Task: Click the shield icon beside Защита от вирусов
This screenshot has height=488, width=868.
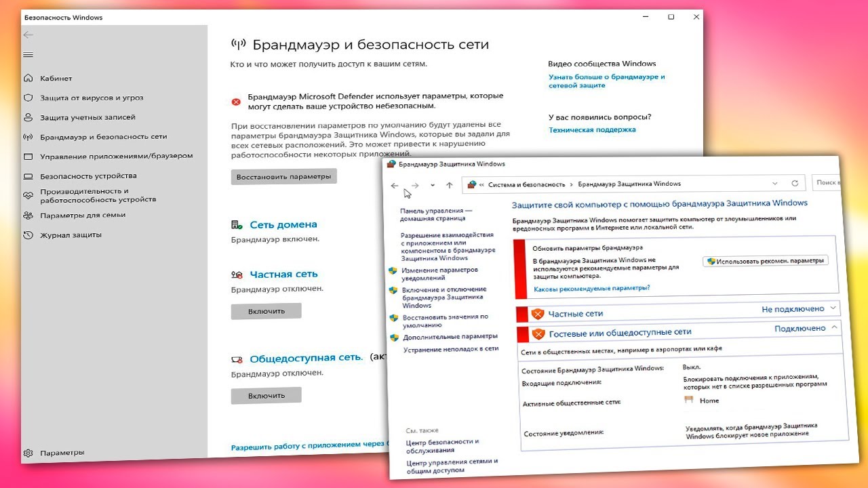Action: point(28,98)
